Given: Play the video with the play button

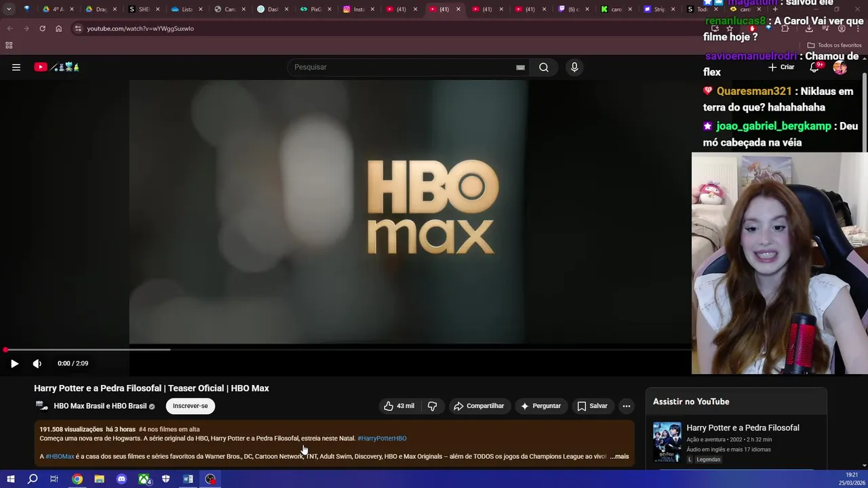Looking at the screenshot, I should click(x=14, y=363).
